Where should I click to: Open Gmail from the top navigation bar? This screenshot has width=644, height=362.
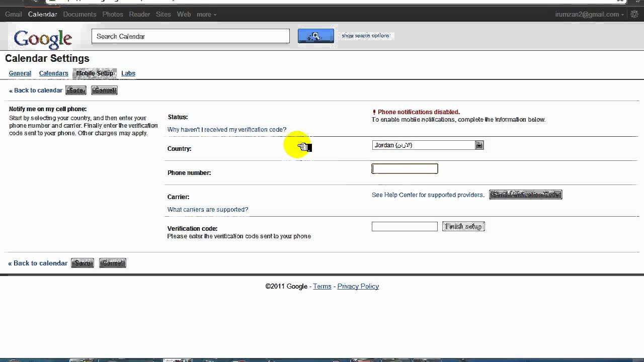pyautogui.click(x=13, y=14)
